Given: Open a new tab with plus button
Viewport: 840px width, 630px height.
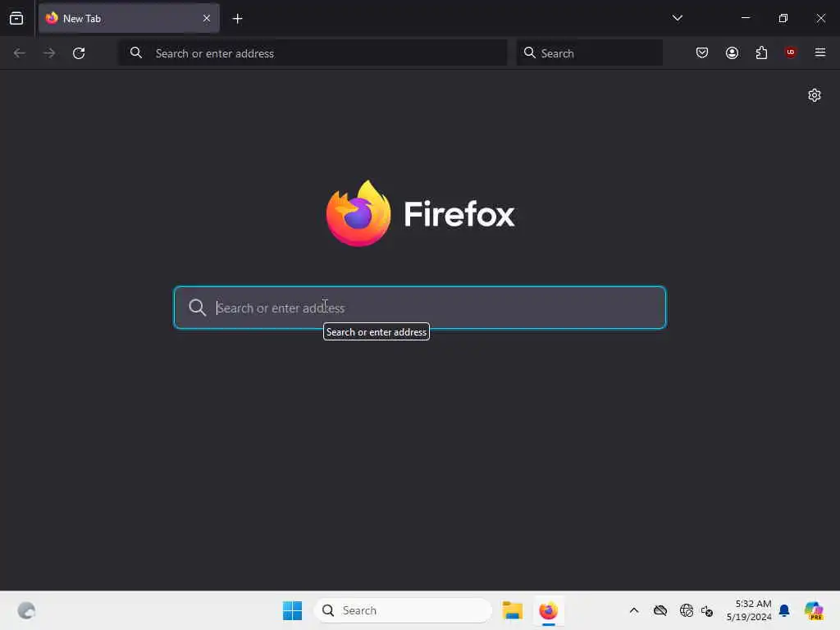Looking at the screenshot, I should [x=237, y=19].
